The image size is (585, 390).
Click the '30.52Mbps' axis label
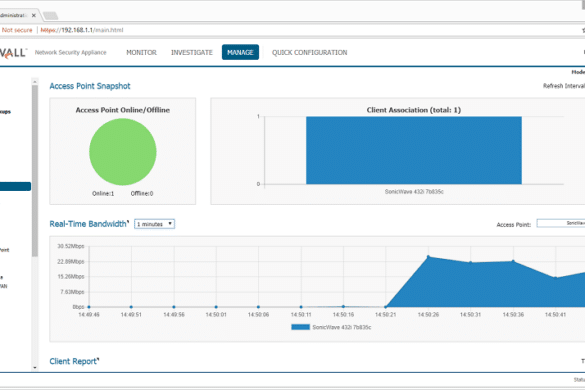(71, 246)
